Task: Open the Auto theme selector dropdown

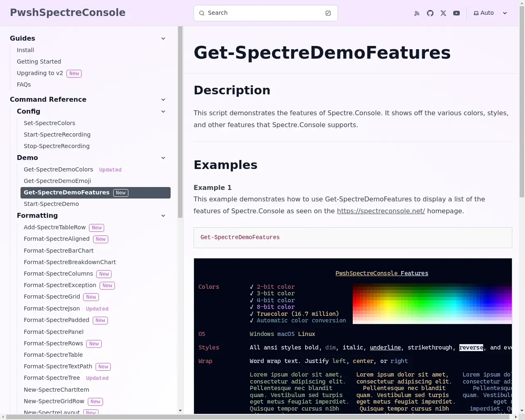Action: (x=491, y=13)
